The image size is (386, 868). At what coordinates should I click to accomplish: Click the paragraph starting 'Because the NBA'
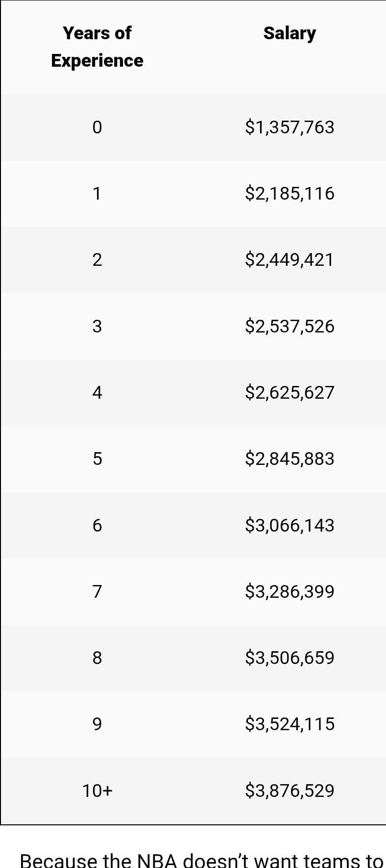(201, 861)
